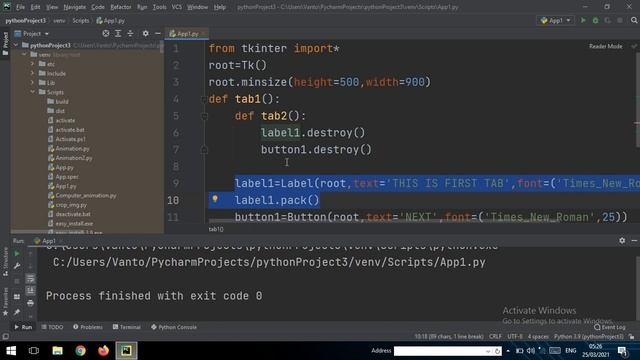Click 4 spaces indent setting in status bar

tap(538, 337)
